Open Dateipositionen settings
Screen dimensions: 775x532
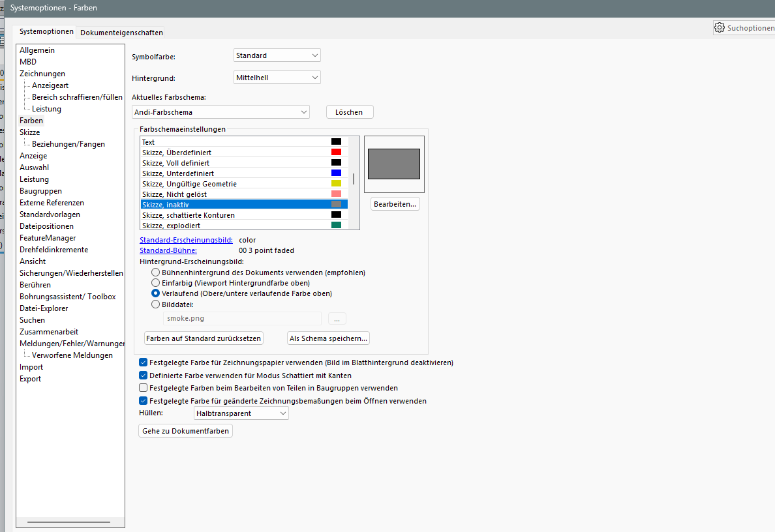pyautogui.click(x=46, y=226)
